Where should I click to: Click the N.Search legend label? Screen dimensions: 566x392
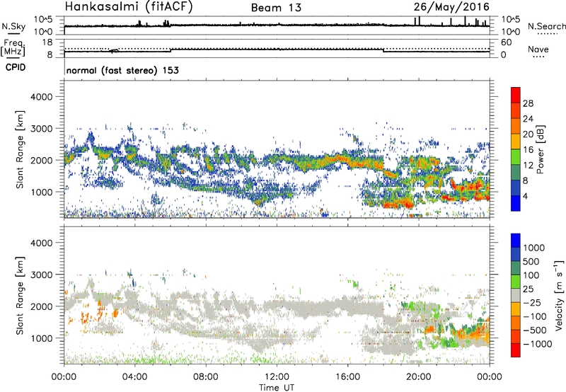546,26
